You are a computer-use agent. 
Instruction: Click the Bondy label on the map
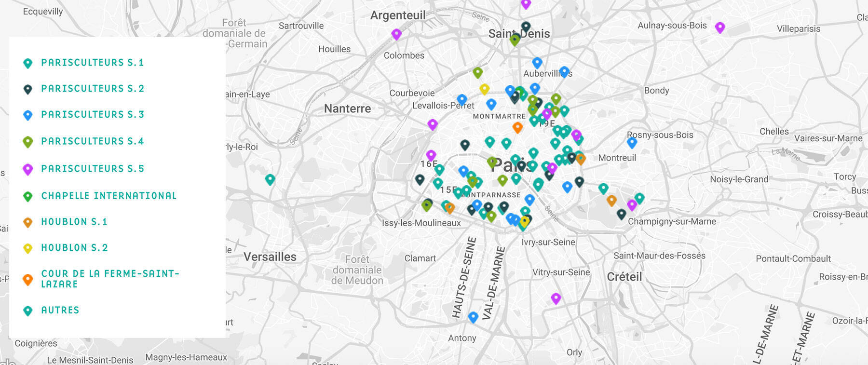click(x=657, y=91)
